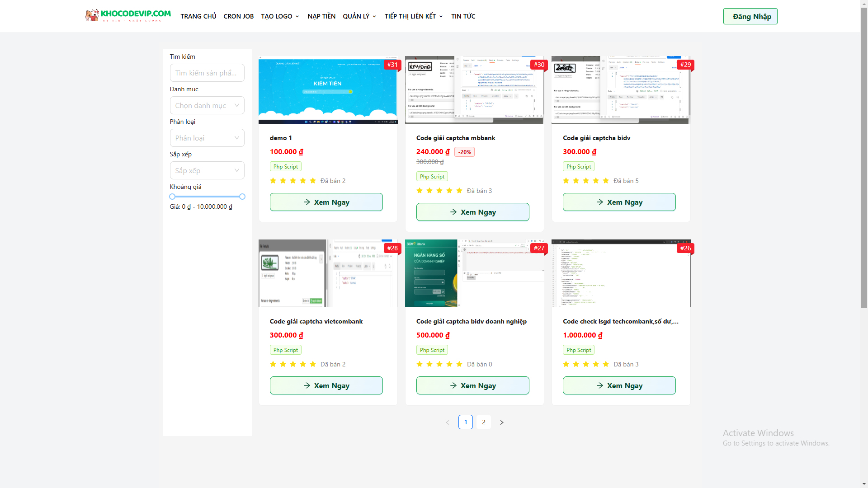Click the product search input field
The width and height of the screenshot is (868, 488).
coord(207,73)
